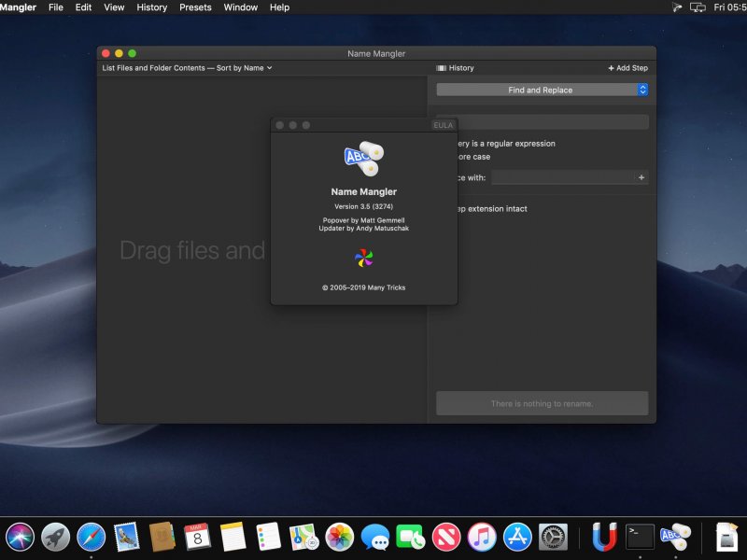747x560 pixels.
Task: Click the display mirroring icon in menu bar
Action: click(698, 7)
